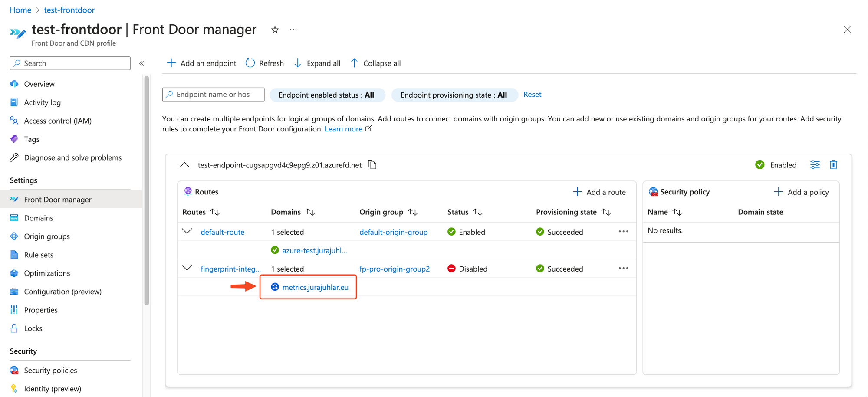The width and height of the screenshot is (868, 397).
Task: Open Front Door manager menu item
Action: click(x=71, y=199)
